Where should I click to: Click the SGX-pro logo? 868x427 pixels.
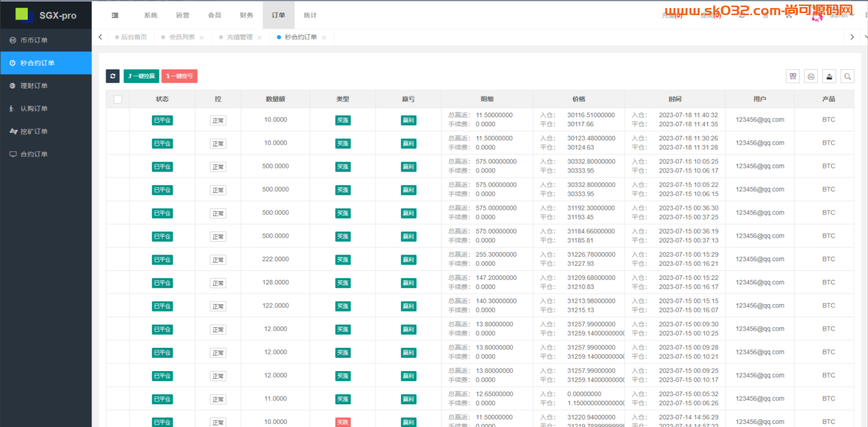(46, 15)
